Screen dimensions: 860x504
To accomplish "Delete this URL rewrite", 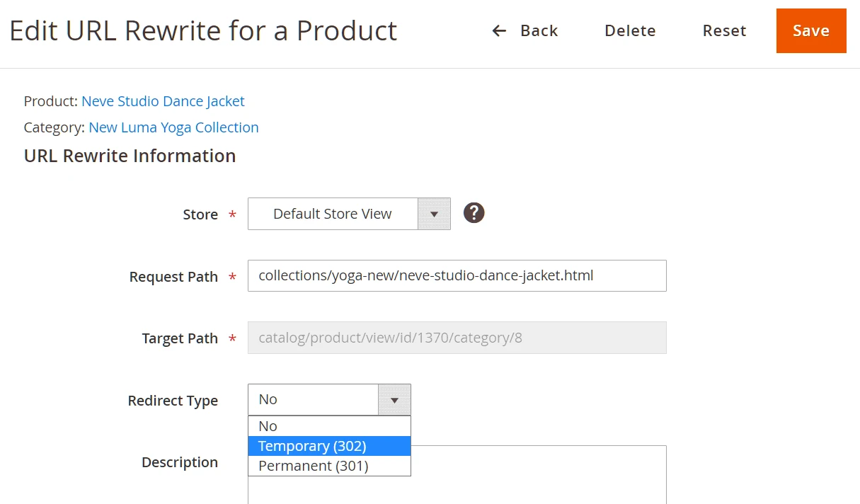I will click(x=629, y=30).
